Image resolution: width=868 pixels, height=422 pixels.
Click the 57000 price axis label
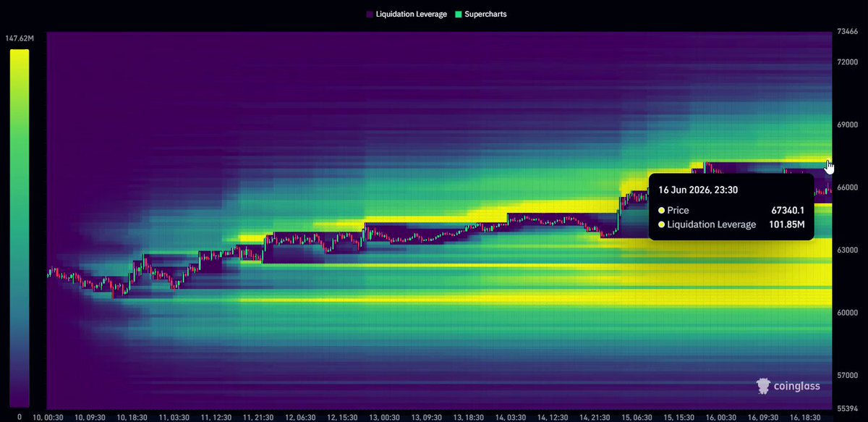point(848,376)
